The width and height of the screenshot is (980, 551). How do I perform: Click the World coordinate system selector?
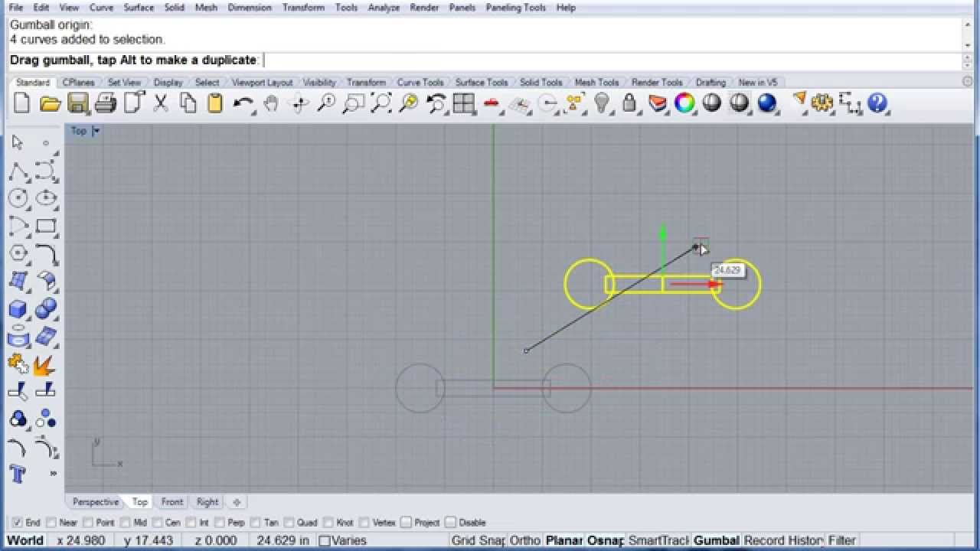pyautogui.click(x=25, y=540)
